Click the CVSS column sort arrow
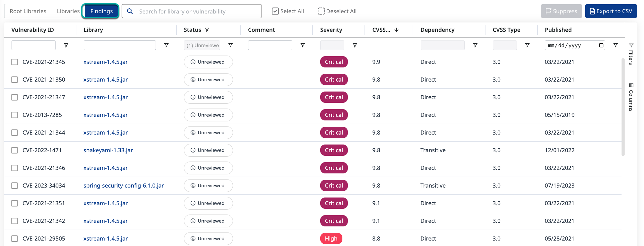644x246 pixels. (396, 30)
